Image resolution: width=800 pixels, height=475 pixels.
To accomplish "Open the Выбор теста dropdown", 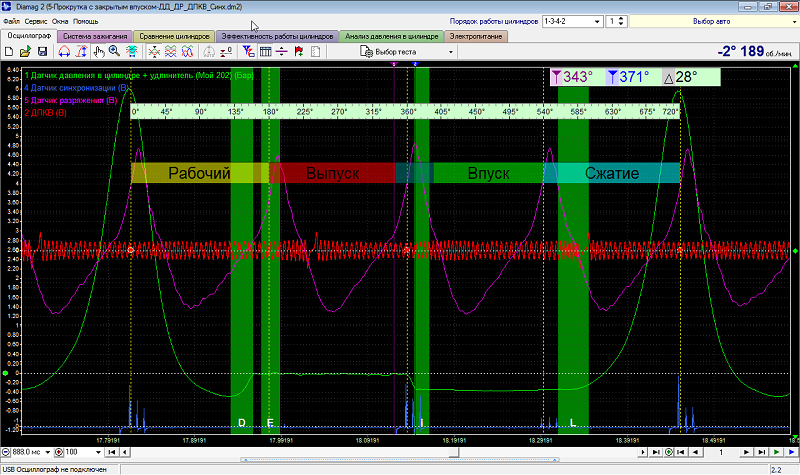I will click(x=451, y=52).
